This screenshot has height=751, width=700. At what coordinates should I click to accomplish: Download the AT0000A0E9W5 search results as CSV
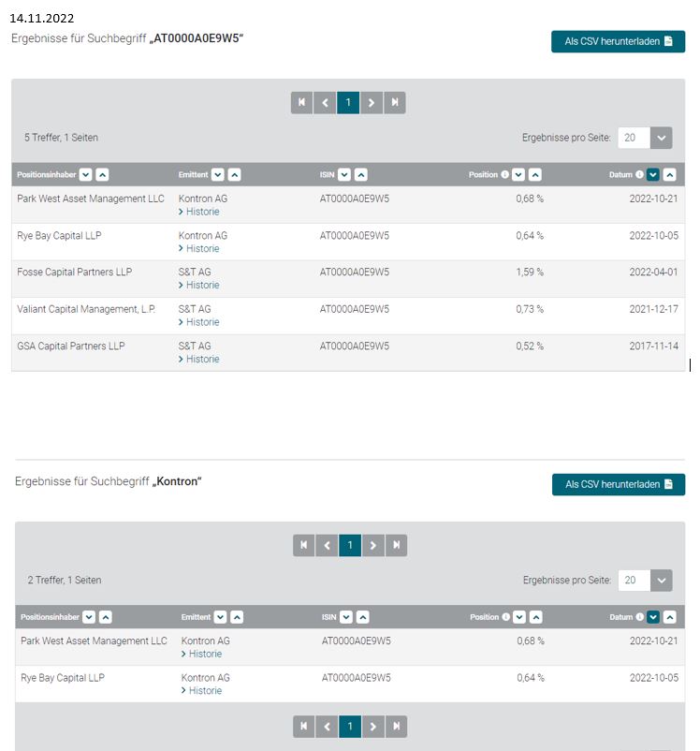(x=618, y=41)
